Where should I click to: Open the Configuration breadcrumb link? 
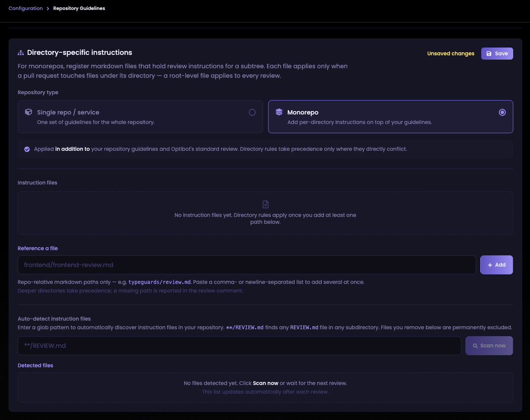pos(25,8)
